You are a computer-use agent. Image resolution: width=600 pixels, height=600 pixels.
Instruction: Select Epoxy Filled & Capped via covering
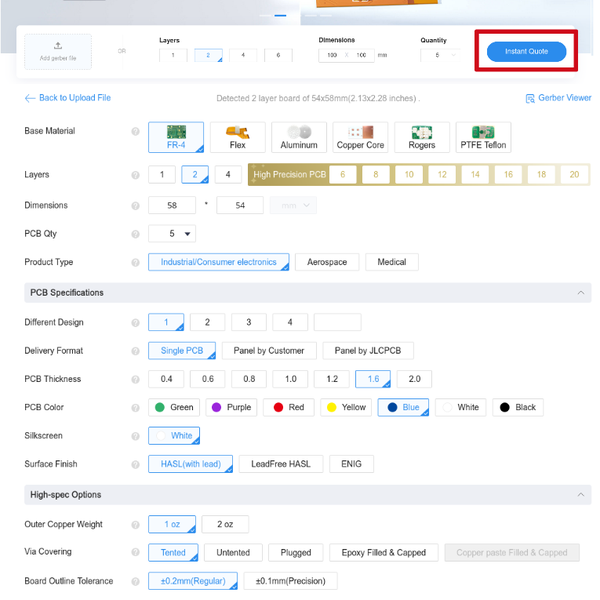click(x=384, y=553)
